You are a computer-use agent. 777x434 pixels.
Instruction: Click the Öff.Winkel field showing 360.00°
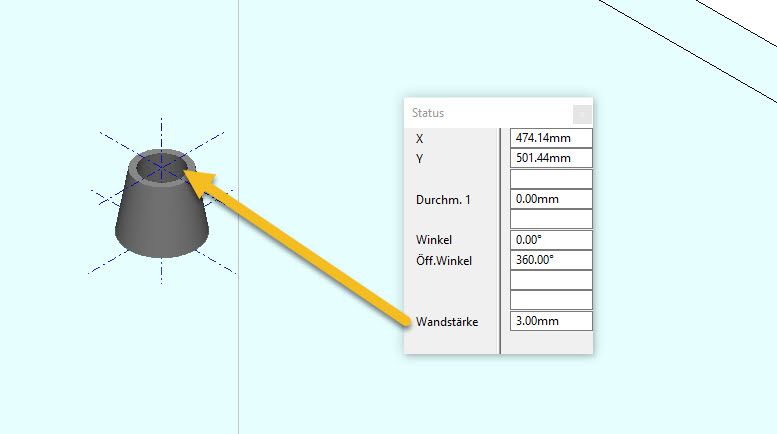click(x=551, y=260)
